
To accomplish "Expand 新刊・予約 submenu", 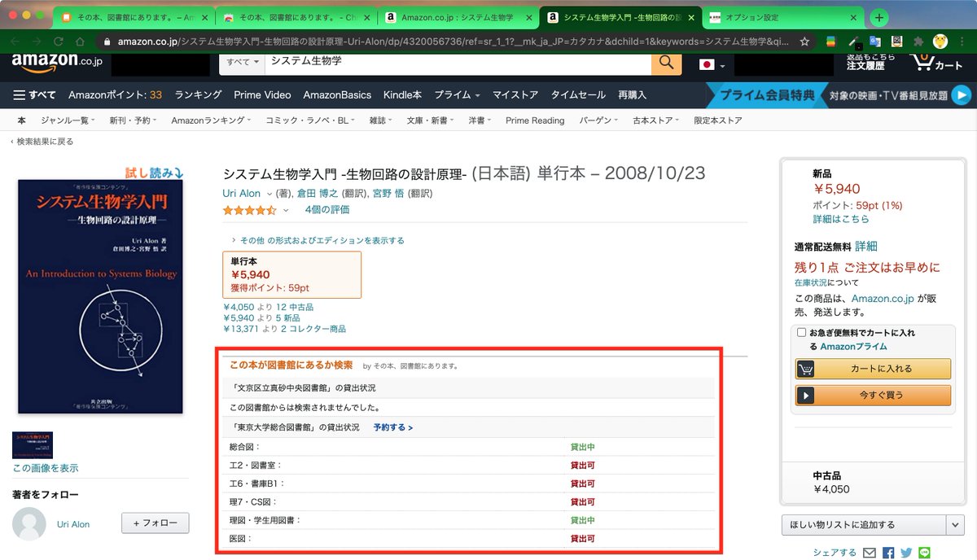I will tap(134, 120).
